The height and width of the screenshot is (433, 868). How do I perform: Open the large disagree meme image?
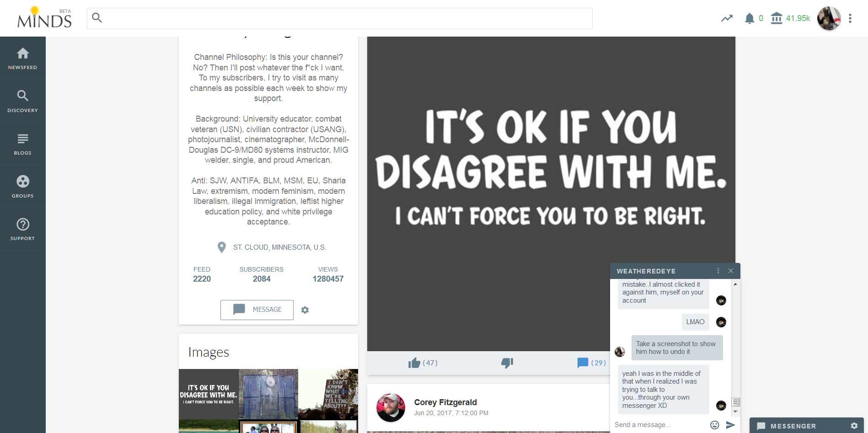coord(551,194)
